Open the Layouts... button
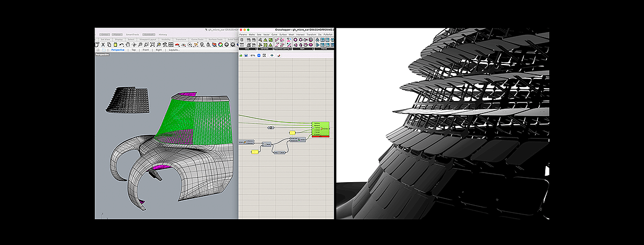Viewport: 644px width, 245px height. pyautogui.click(x=174, y=49)
